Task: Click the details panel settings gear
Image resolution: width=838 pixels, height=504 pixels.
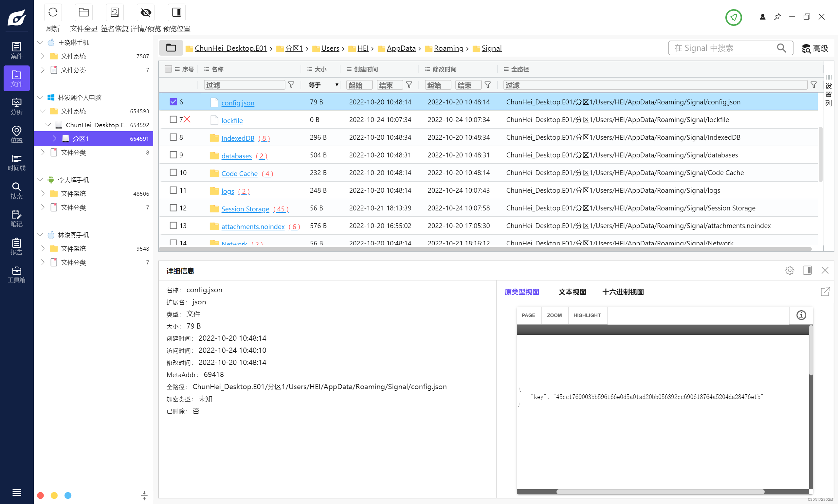Action: 790,270
